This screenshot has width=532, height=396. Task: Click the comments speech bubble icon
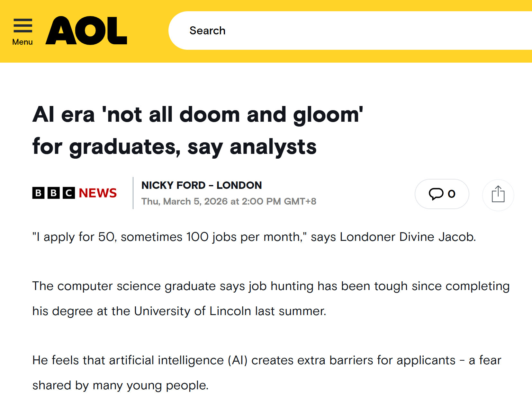coord(436,194)
